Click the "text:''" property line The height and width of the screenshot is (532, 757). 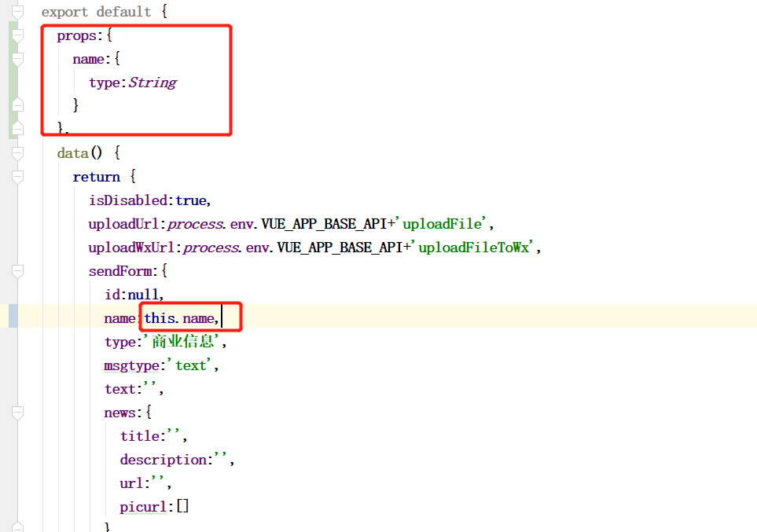134,389
